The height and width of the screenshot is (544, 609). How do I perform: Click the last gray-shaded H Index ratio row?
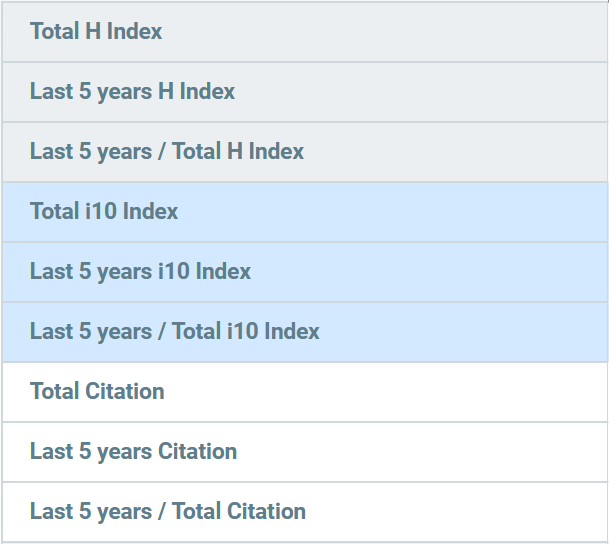click(x=304, y=152)
